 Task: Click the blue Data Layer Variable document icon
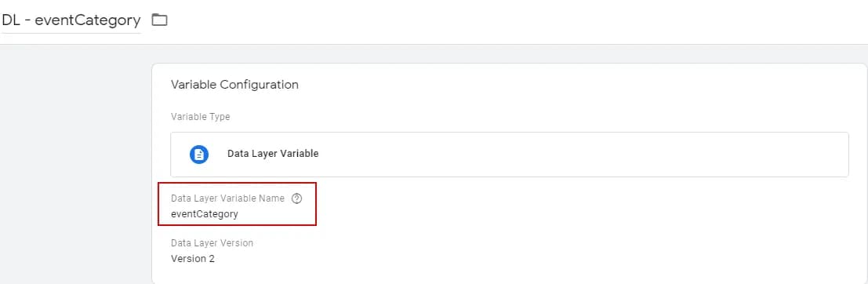[199, 154]
